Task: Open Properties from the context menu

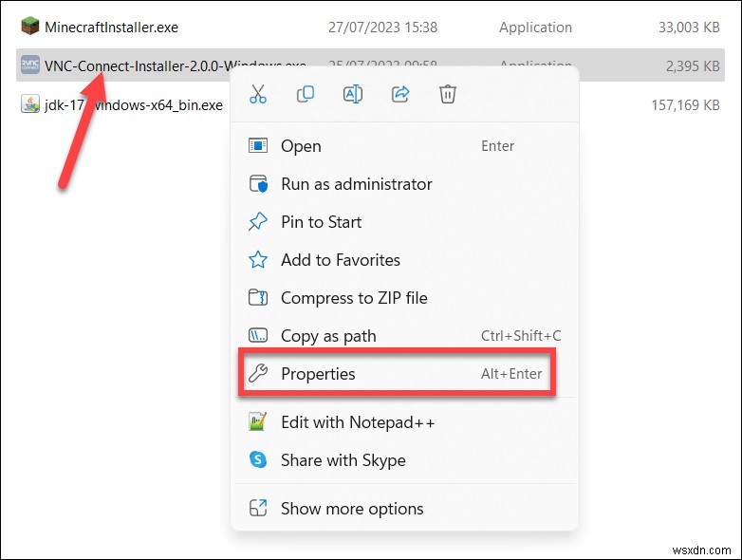Action: pos(404,373)
